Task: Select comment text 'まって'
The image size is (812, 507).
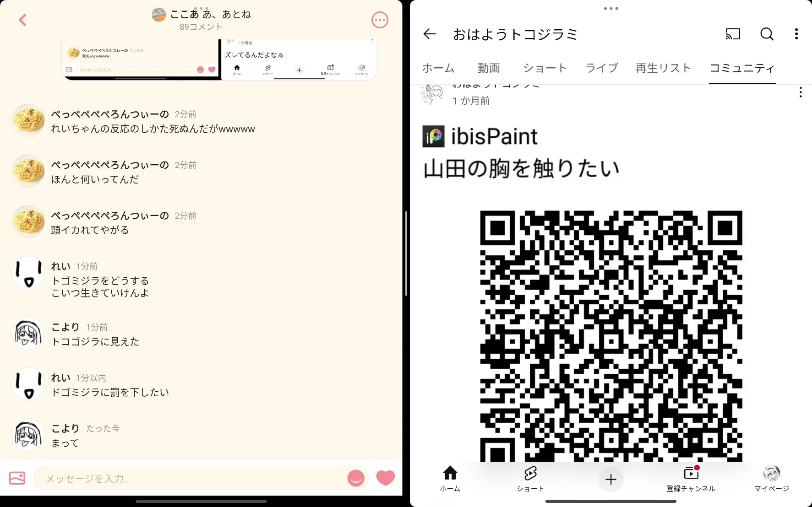Action: (65, 443)
